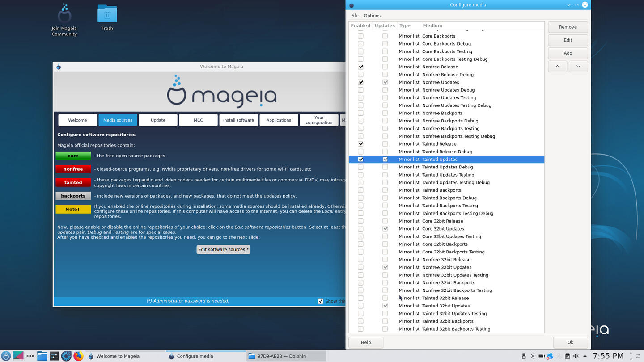
Task: Click the Help button
Action: tap(366, 342)
